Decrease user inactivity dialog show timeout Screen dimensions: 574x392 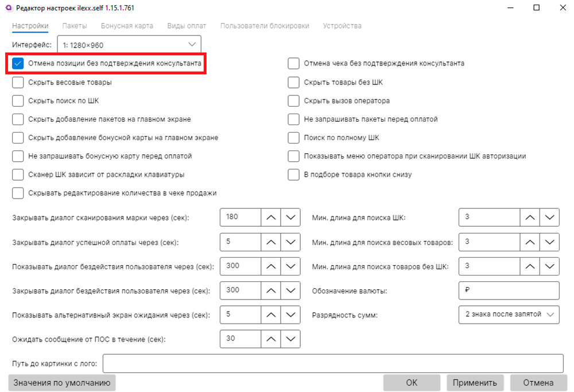290,266
